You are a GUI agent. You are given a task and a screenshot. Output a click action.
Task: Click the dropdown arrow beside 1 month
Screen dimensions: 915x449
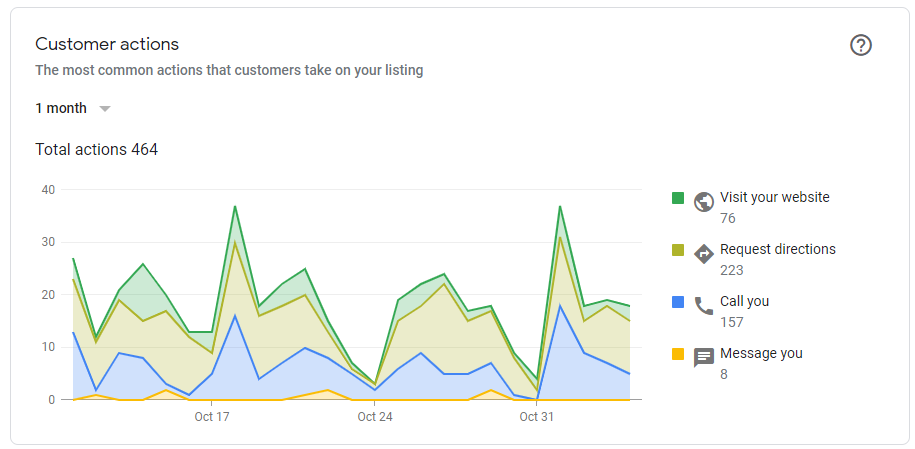pyautogui.click(x=104, y=109)
